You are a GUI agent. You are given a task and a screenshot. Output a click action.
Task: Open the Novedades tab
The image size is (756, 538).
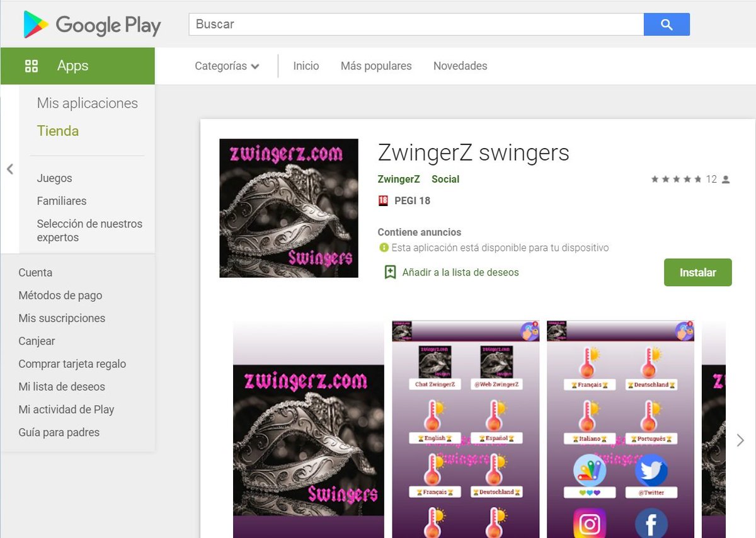click(x=461, y=66)
